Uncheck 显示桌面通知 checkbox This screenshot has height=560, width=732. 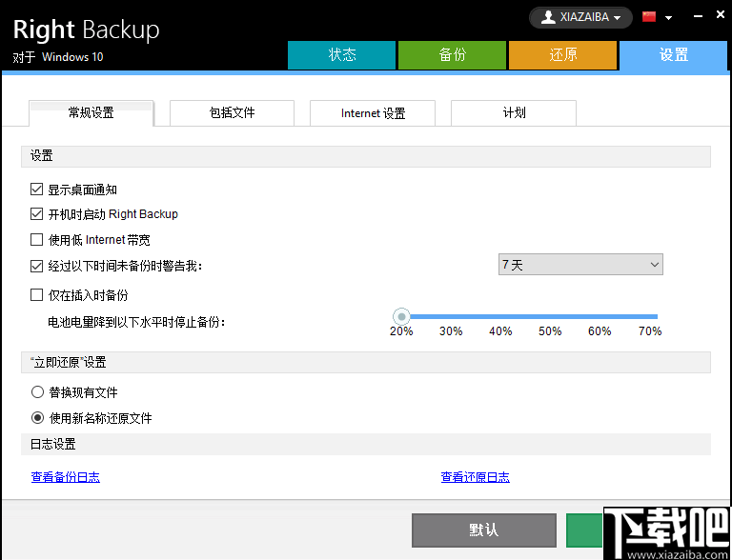click(36, 189)
